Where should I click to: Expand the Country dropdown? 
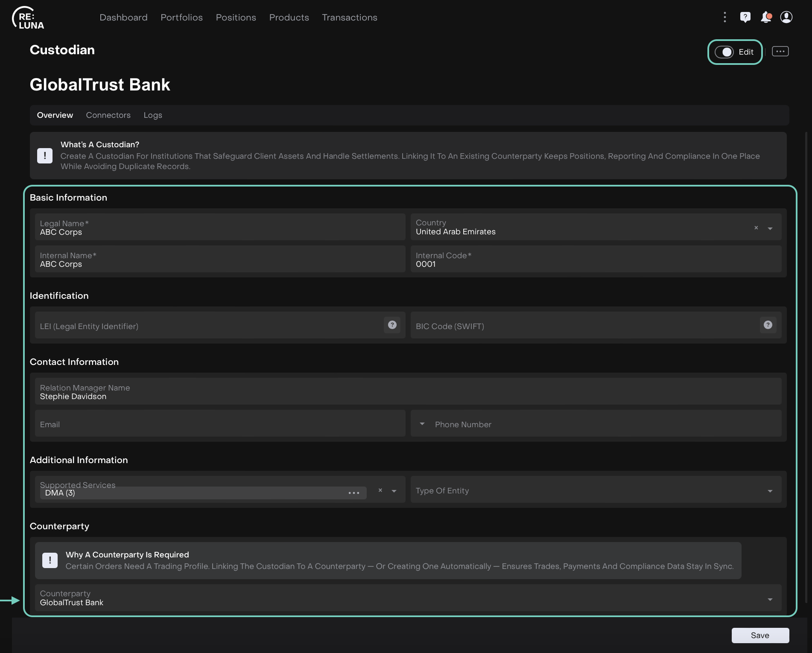click(770, 228)
